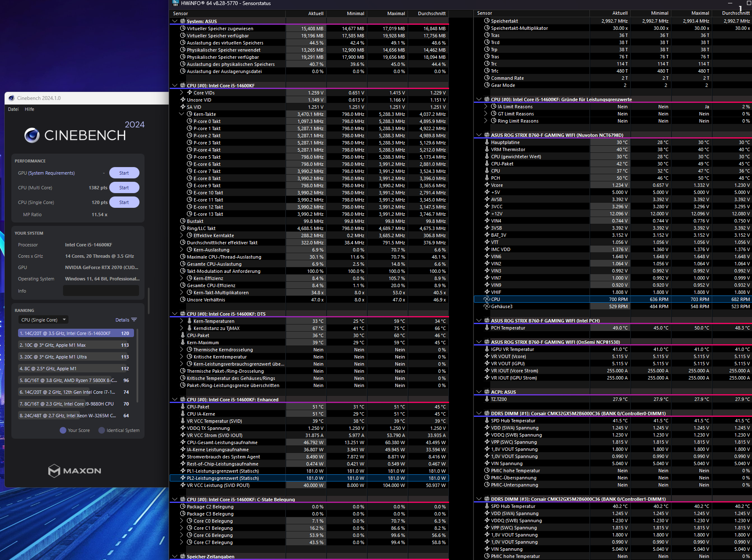
Task: Start the CPU Multi Core test
Action: (x=124, y=188)
